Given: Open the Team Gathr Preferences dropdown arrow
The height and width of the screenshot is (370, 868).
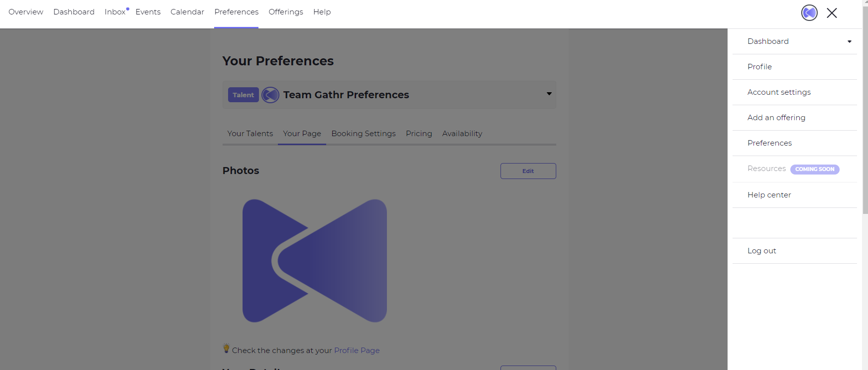Looking at the screenshot, I should coord(549,94).
